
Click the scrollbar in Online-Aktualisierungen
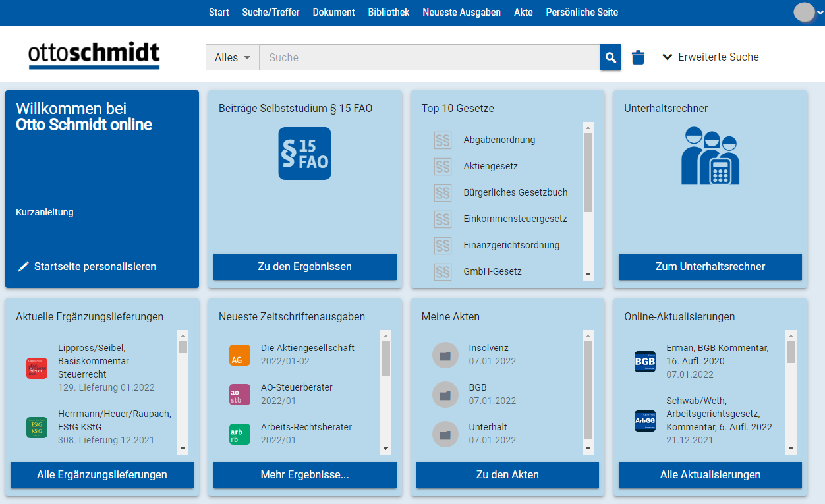point(791,392)
